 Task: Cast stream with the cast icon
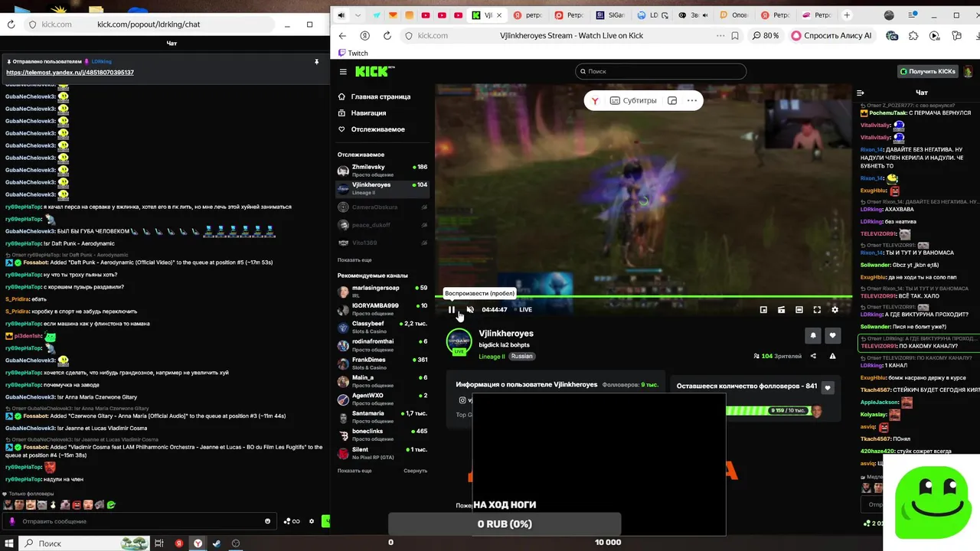point(781,309)
